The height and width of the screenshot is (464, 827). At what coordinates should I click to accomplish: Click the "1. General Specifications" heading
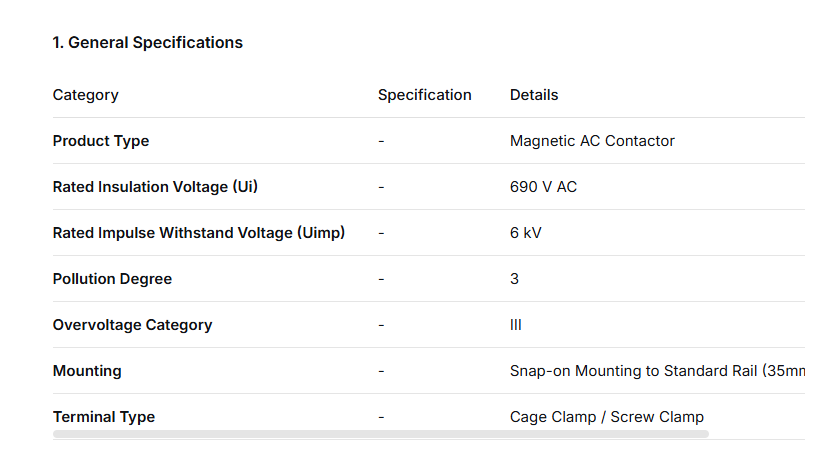(x=147, y=42)
